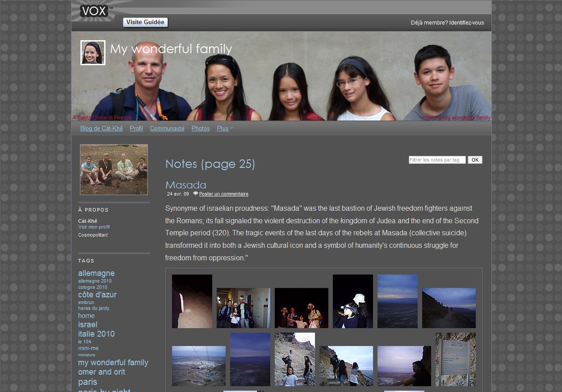The width and height of the screenshot is (562, 392).
Task: Click the blog owner avatar in banner
Action: (93, 53)
